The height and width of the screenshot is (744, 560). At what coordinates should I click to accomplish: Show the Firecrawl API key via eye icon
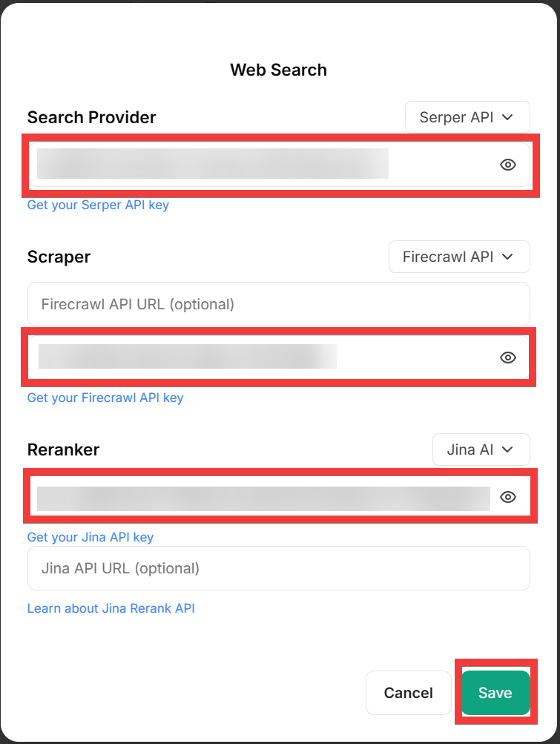(x=508, y=358)
